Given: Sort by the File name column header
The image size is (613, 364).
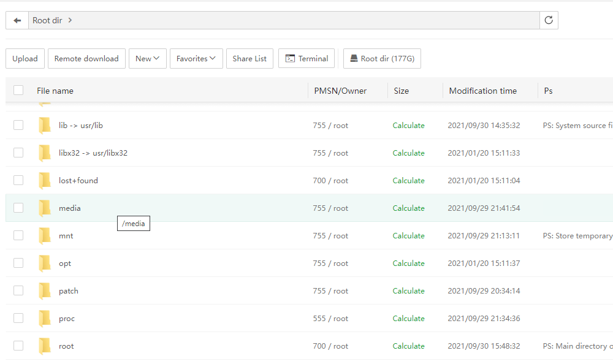Looking at the screenshot, I should pyautogui.click(x=55, y=91).
